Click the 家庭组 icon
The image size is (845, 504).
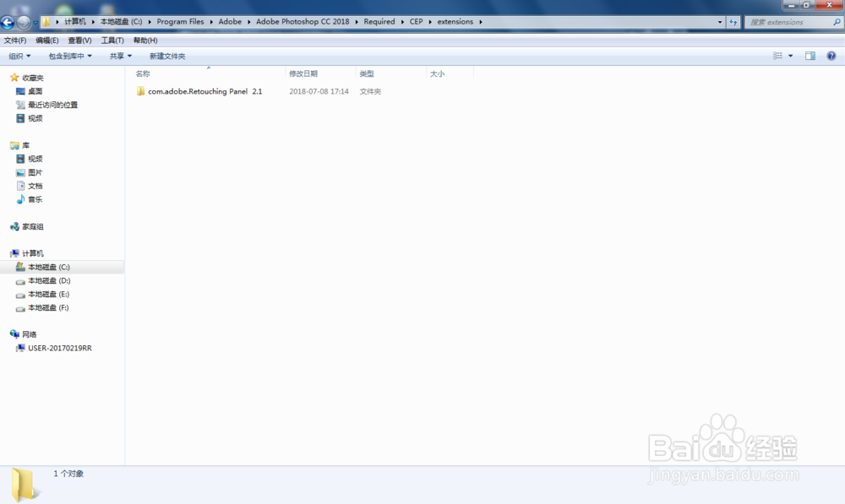coord(14,227)
